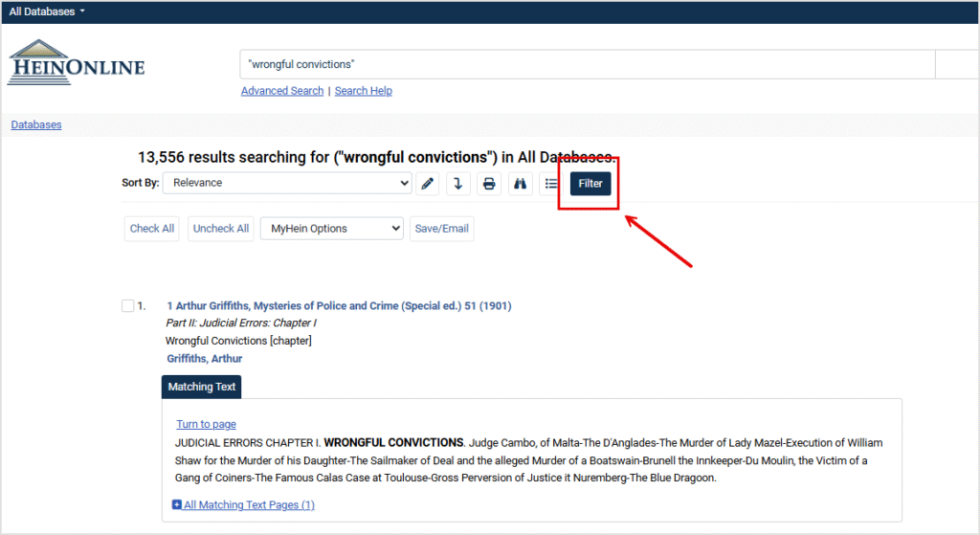Click the binoculars search-within icon
980x535 pixels.
point(520,184)
